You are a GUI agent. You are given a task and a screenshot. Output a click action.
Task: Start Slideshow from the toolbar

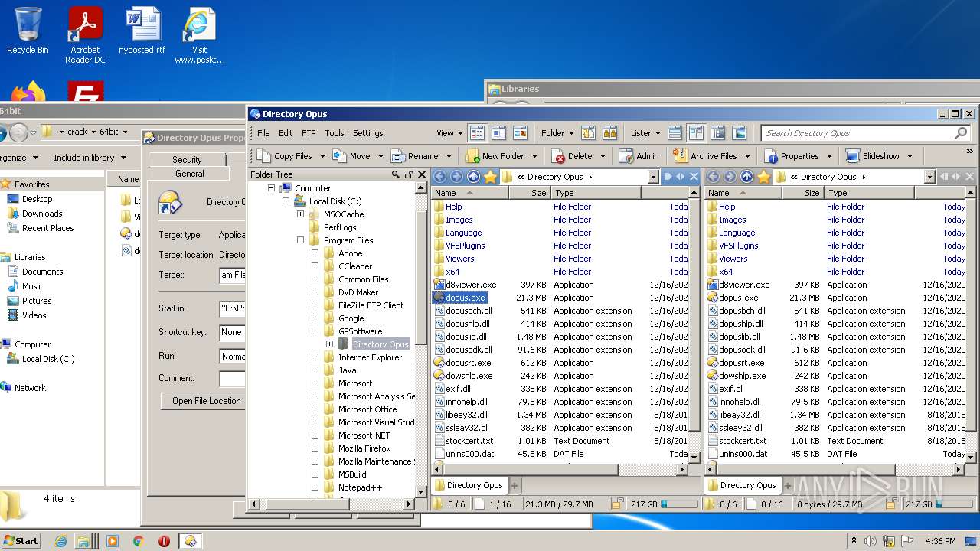(873, 156)
